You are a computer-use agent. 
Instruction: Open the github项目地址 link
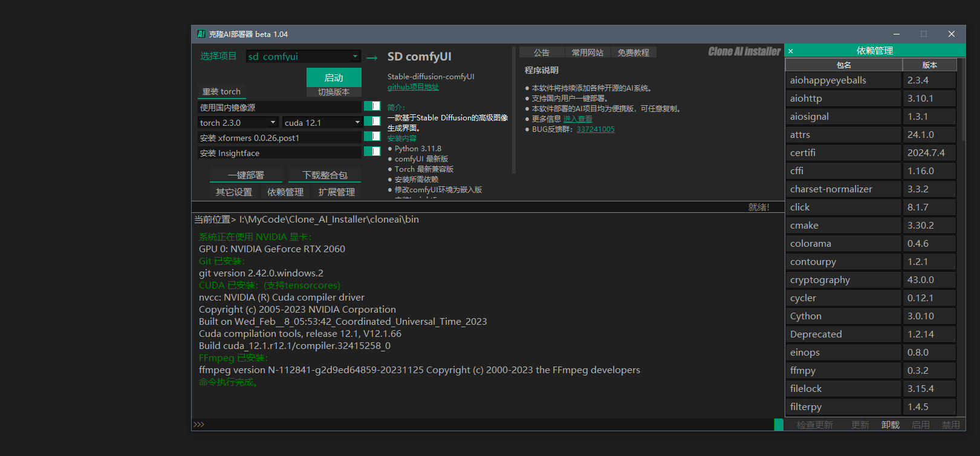point(413,87)
